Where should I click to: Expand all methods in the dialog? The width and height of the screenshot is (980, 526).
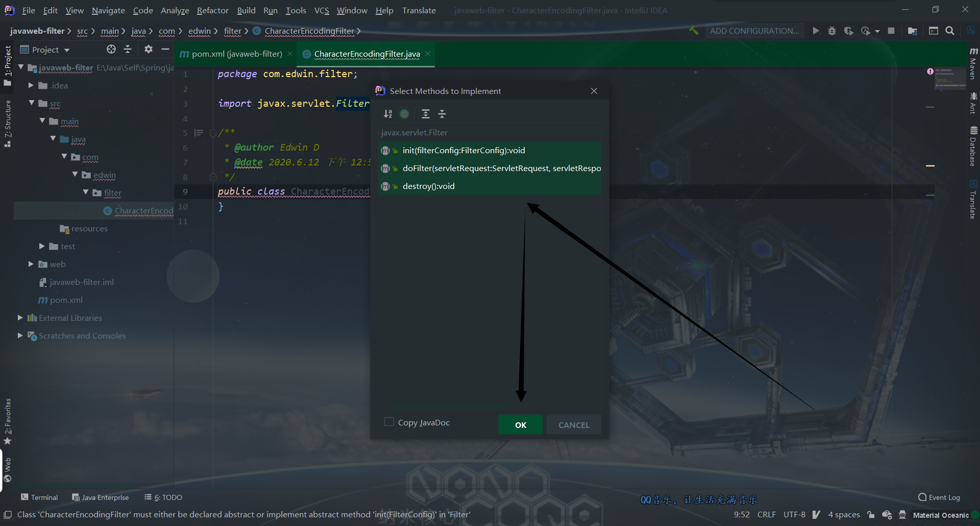426,113
